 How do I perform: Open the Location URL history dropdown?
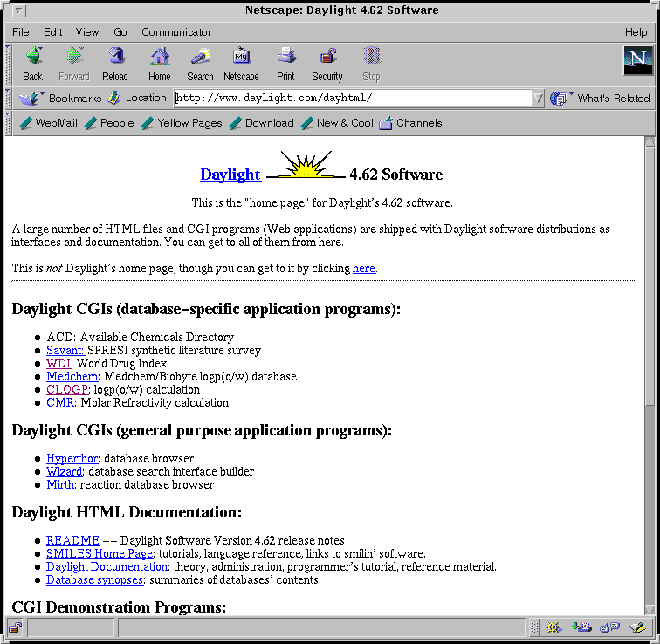click(x=538, y=99)
